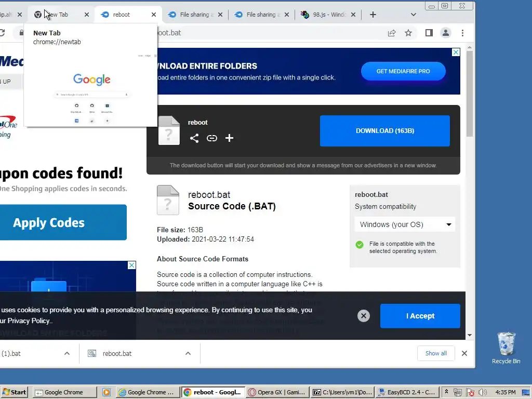Click the show desktop tray button

click(526, 392)
